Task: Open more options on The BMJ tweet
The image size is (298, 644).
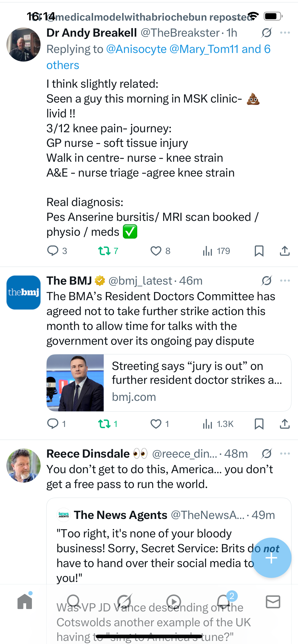Action: click(285, 281)
